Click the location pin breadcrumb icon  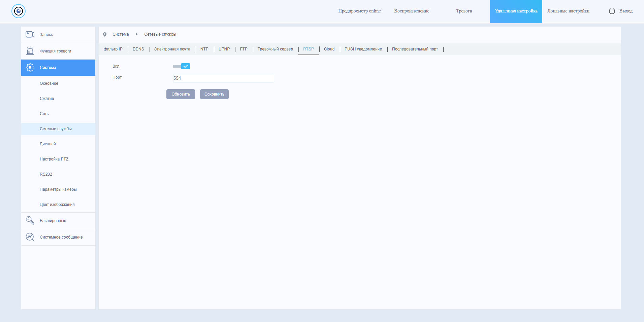pyautogui.click(x=105, y=34)
